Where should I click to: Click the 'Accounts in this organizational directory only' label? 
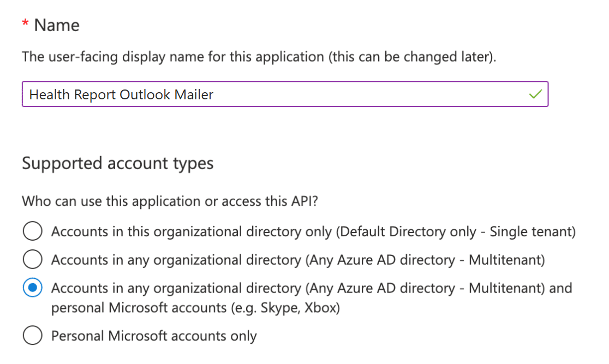click(x=191, y=231)
